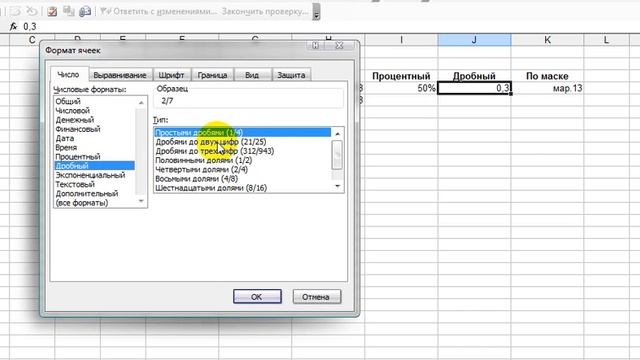Click the type list scroll-down arrow

[x=338, y=186]
